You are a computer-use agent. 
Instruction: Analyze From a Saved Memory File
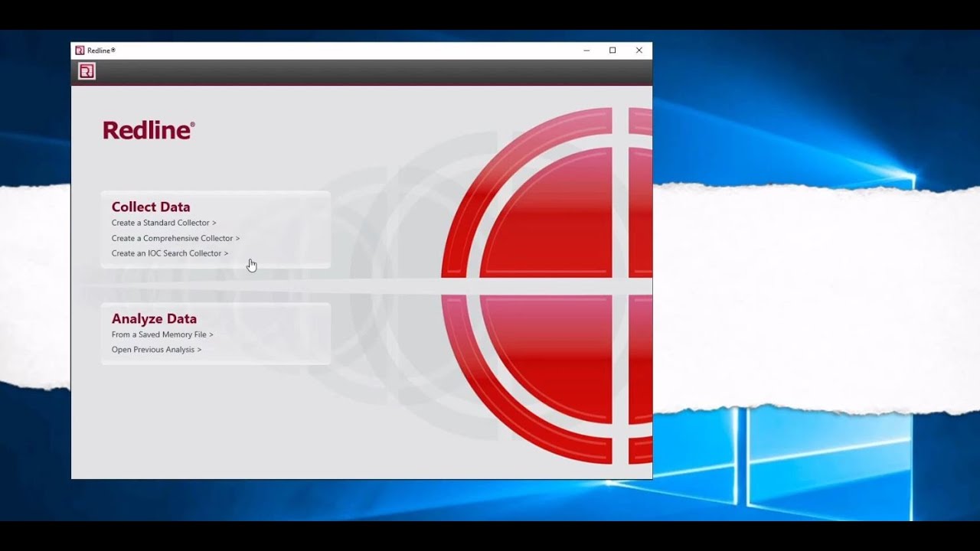click(162, 334)
